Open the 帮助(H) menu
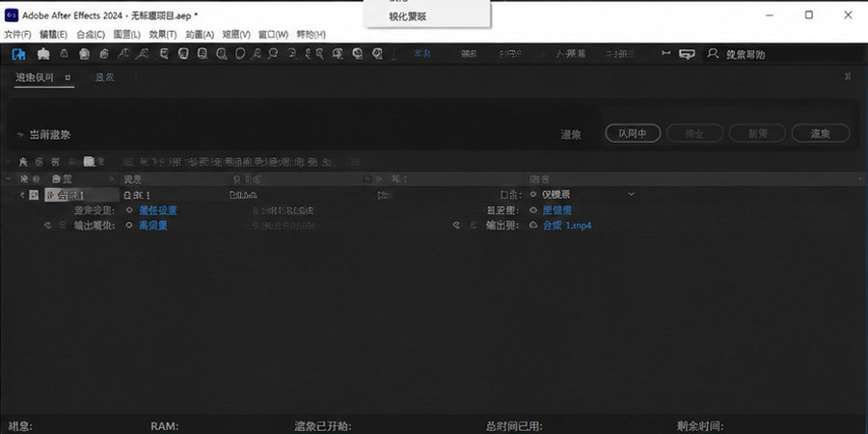 tap(312, 35)
